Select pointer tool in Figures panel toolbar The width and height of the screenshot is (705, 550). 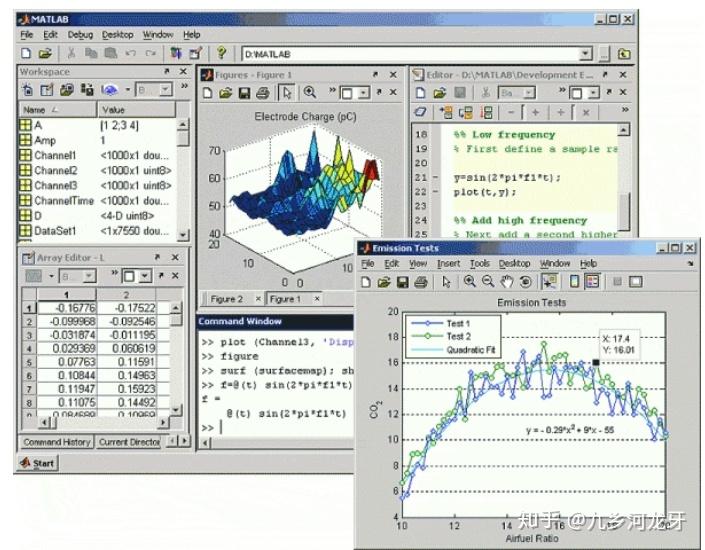click(286, 93)
